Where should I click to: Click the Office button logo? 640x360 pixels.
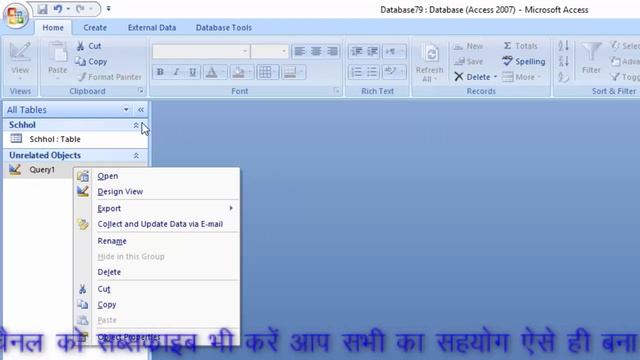click(16, 16)
